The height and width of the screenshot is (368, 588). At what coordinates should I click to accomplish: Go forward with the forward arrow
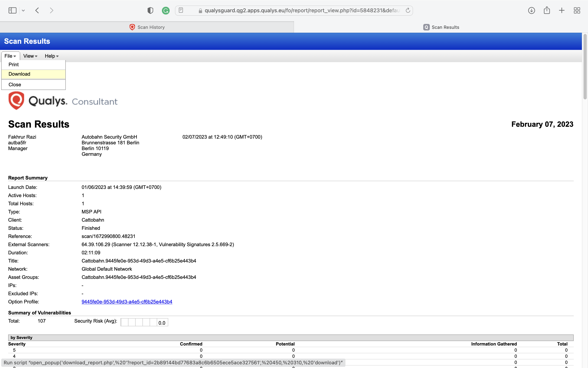tap(51, 10)
